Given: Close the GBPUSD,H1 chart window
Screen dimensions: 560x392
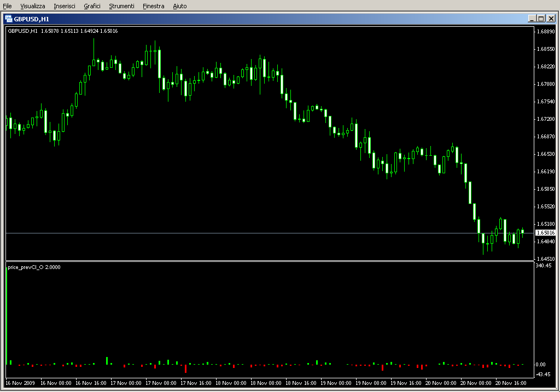Looking at the screenshot, I should pos(551,19).
